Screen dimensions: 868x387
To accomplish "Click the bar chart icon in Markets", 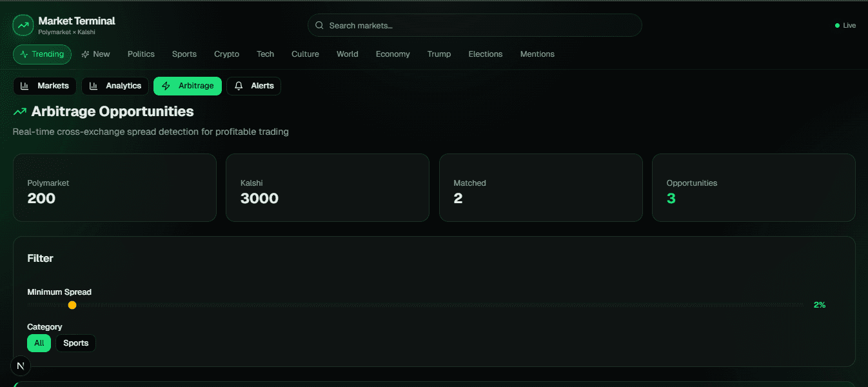I will pyautogui.click(x=25, y=86).
